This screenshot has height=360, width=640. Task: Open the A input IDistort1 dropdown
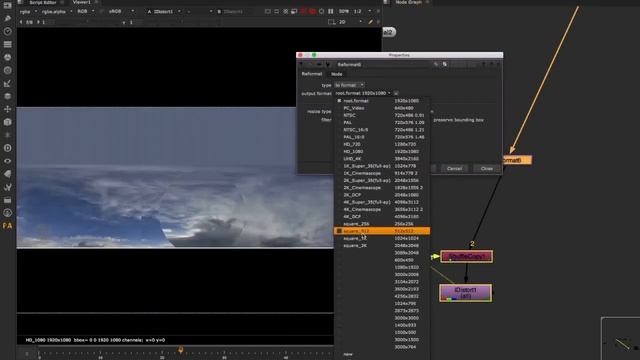coord(165,11)
